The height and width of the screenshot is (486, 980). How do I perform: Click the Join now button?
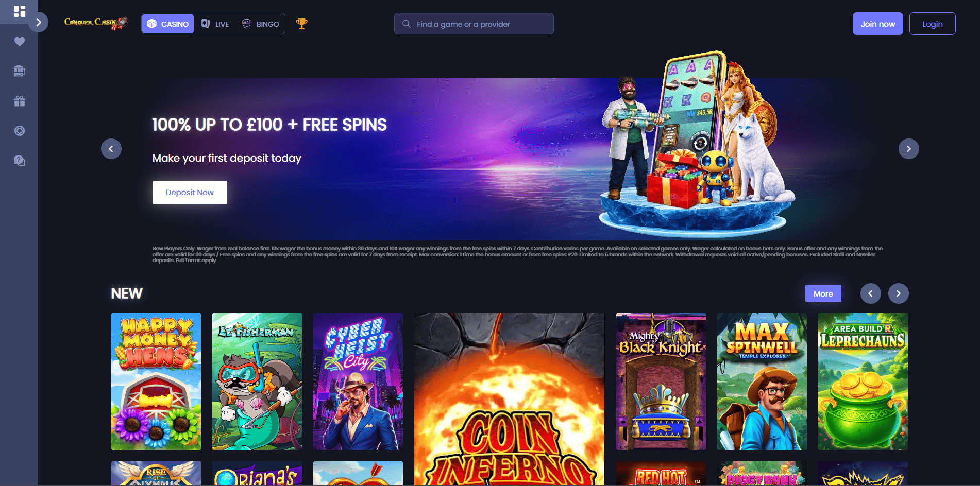click(877, 24)
